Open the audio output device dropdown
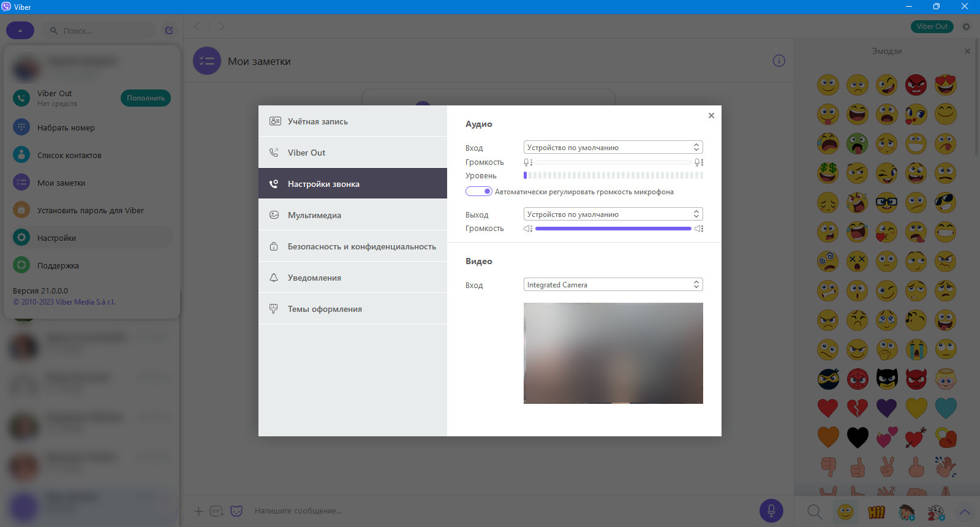Image resolution: width=980 pixels, height=527 pixels. click(613, 214)
